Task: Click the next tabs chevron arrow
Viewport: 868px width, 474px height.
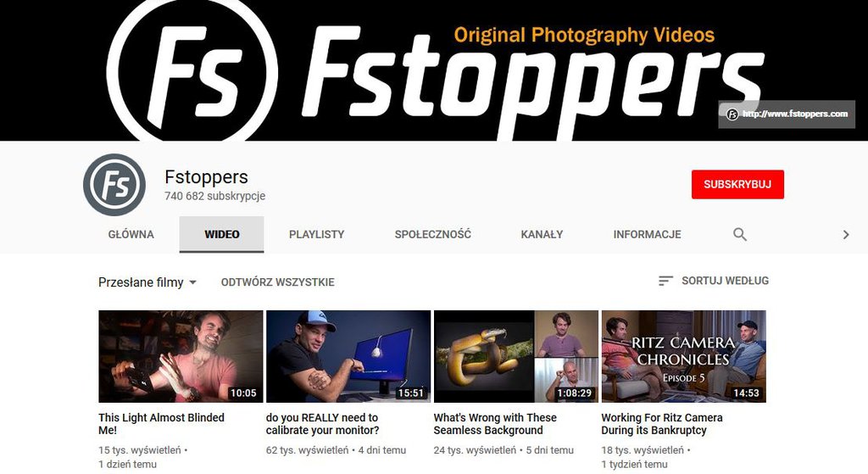Action: pyautogui.click(x=846, y=234)
